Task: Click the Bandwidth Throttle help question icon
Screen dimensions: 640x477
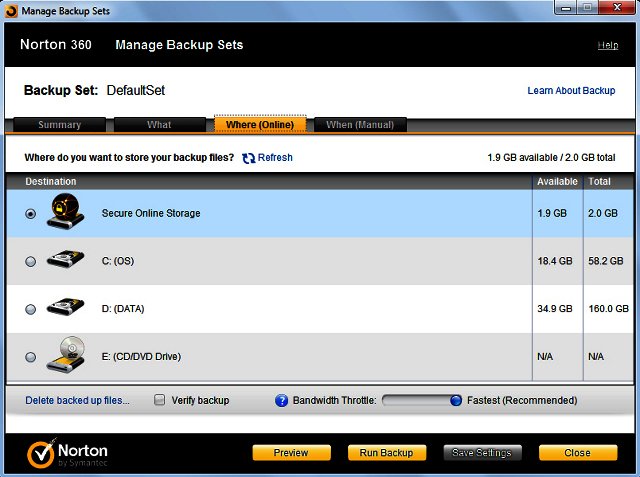Action: click(x=281, y=401)
